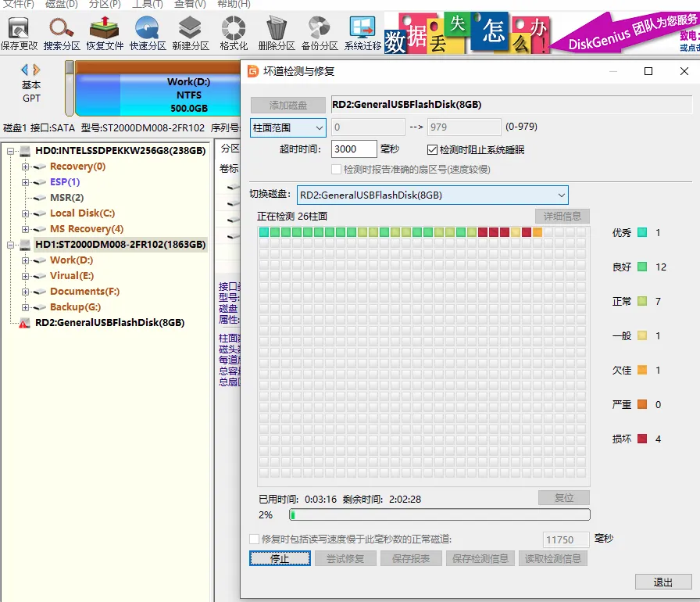Open the Tools (工具) menu

[x=148, y=4]
